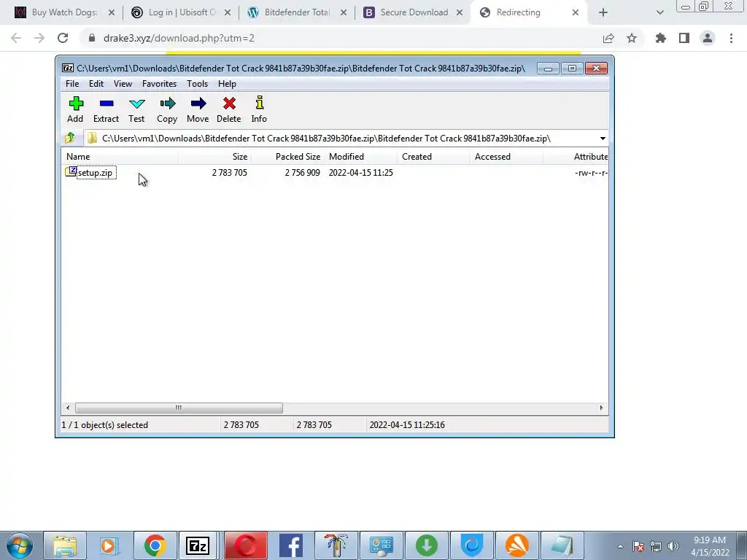Open the File menu

72,84
